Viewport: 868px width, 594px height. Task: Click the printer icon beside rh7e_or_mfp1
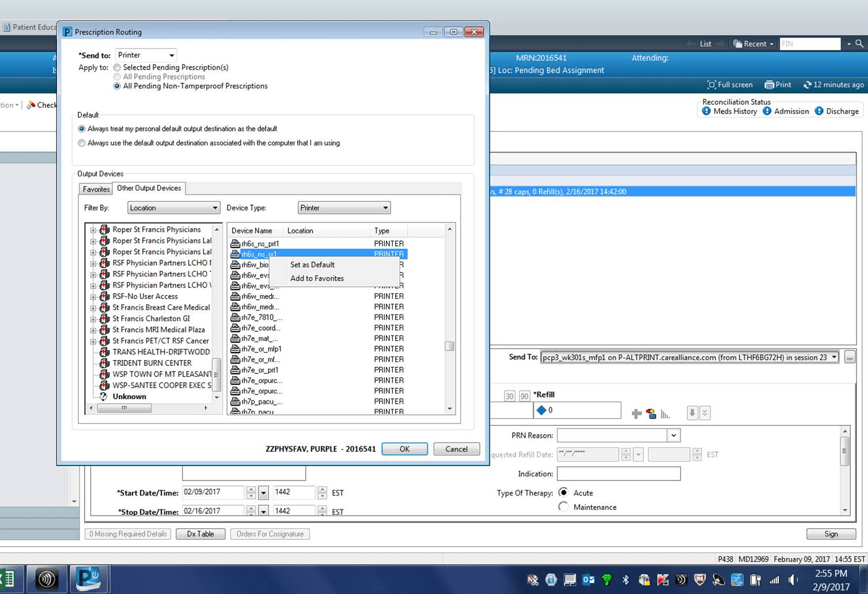pyautogui.click(x=235, y=349)
